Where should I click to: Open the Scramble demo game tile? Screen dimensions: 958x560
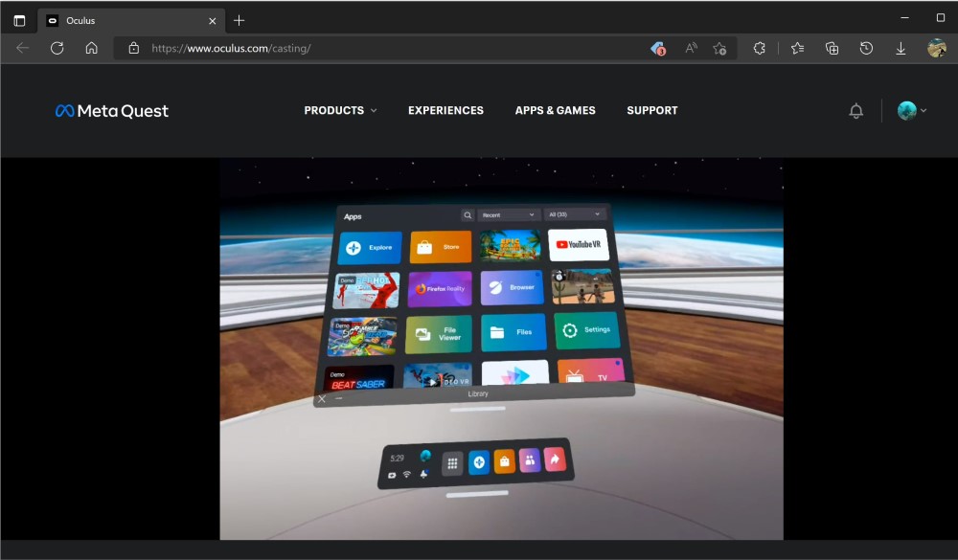(x=362, y=337)
